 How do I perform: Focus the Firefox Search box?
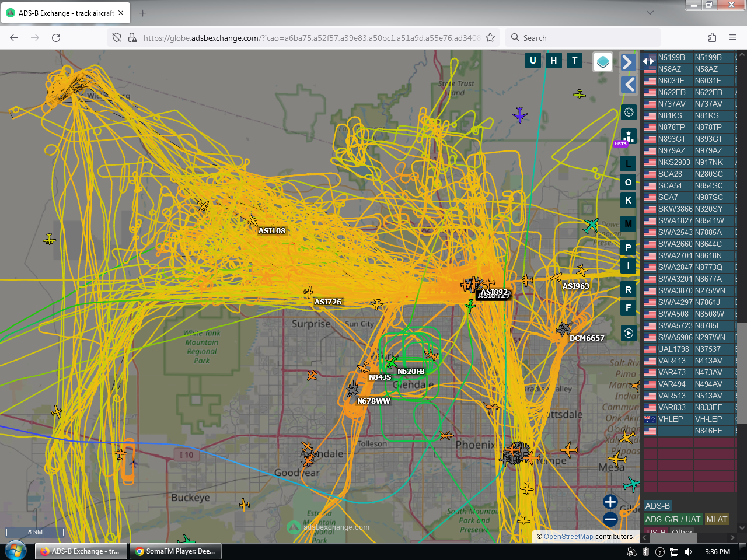pos(584,37)
